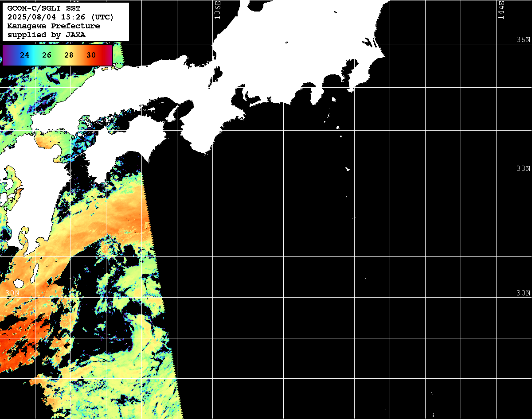Click the '30N' label on the black background

523,293
